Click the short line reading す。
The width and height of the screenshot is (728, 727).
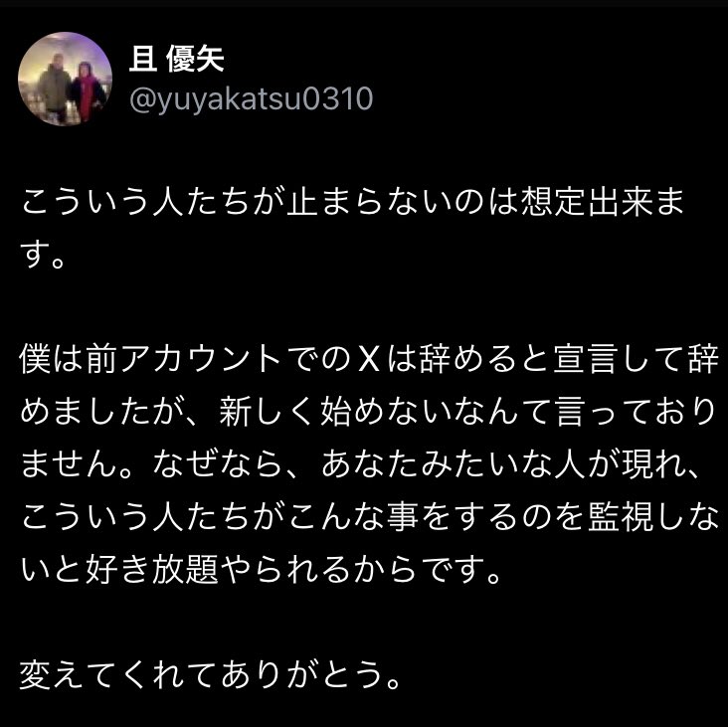[43, 256]
